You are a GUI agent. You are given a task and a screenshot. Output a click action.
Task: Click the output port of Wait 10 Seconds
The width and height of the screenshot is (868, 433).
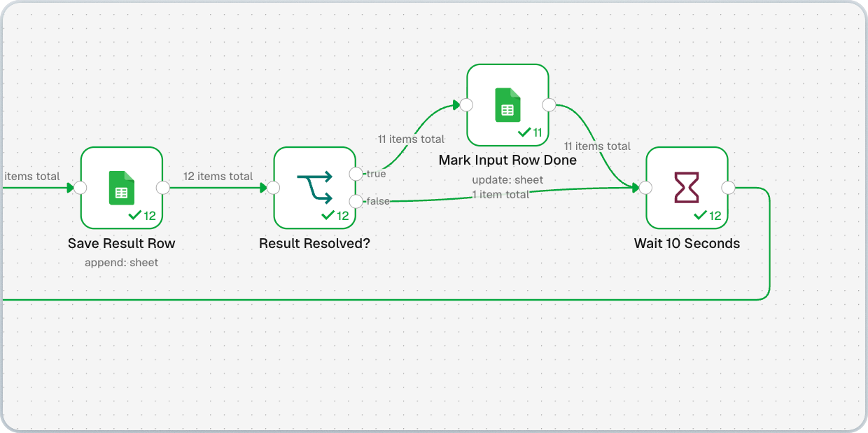[x=728, y=188]
